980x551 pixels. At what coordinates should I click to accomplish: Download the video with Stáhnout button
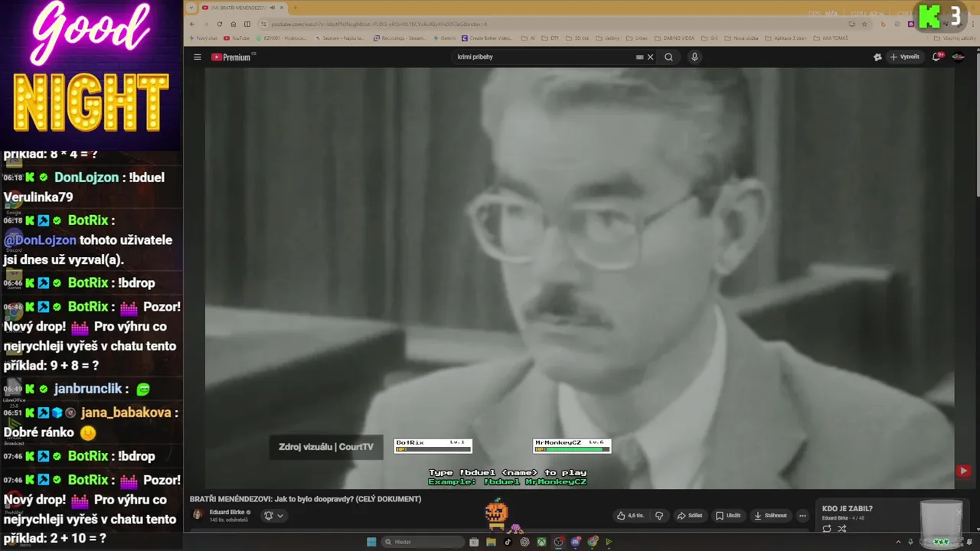point(770,516)
